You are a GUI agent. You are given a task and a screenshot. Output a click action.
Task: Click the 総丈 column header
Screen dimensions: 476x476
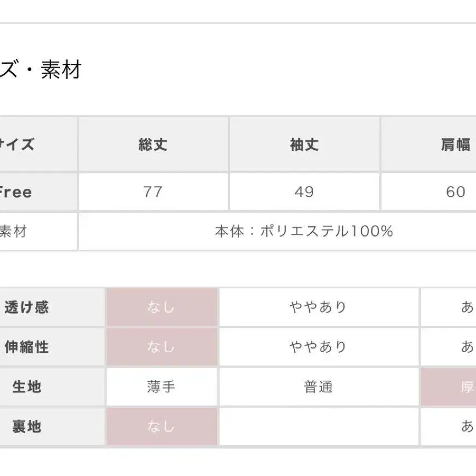coord(153,145)
